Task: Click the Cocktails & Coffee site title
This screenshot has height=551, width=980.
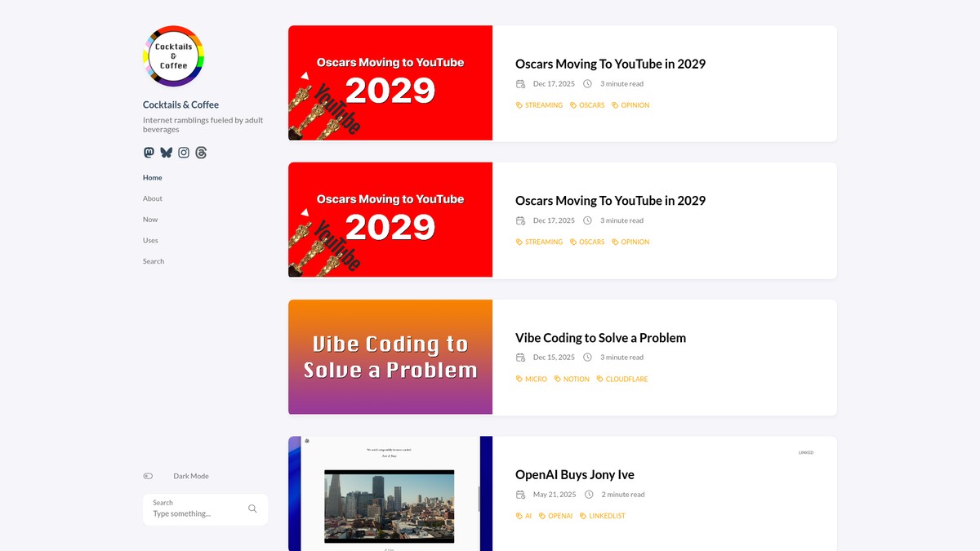Action: pos(180,104)
